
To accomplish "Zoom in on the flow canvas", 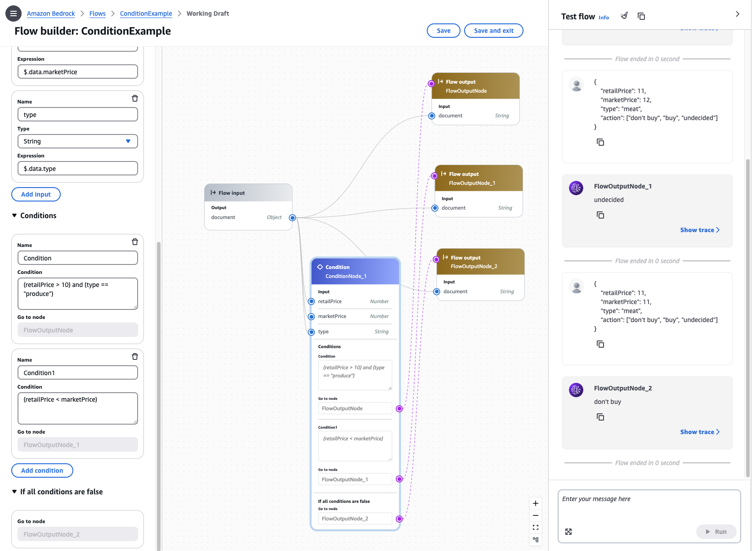I will point(535,503).
